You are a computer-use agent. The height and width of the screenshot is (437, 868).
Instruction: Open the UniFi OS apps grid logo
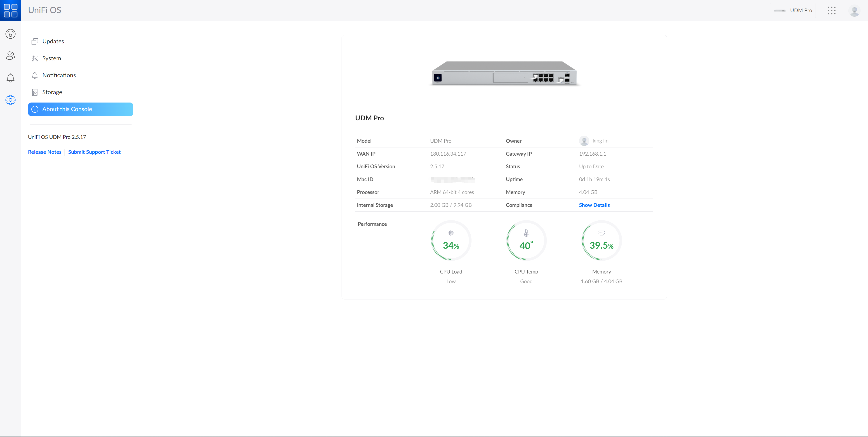point(10,10)
